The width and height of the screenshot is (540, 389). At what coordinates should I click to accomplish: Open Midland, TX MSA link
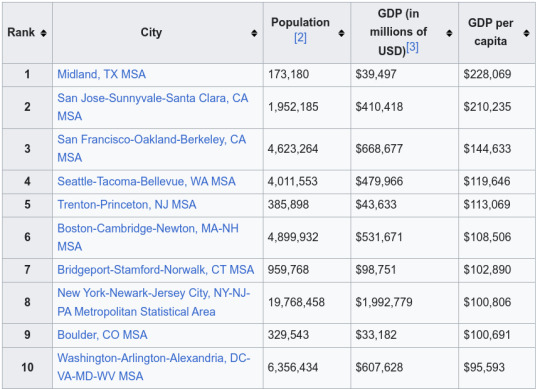tap(101, 74)
